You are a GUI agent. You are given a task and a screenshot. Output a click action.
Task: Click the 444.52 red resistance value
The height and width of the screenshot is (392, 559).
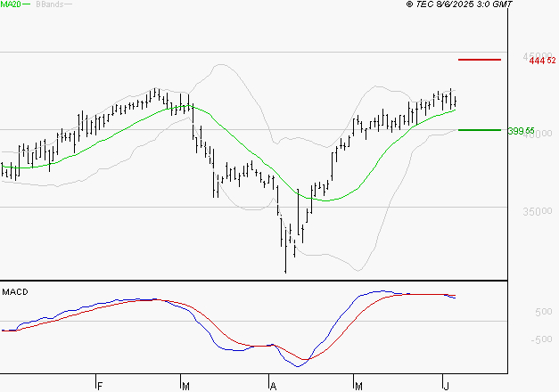542,61
